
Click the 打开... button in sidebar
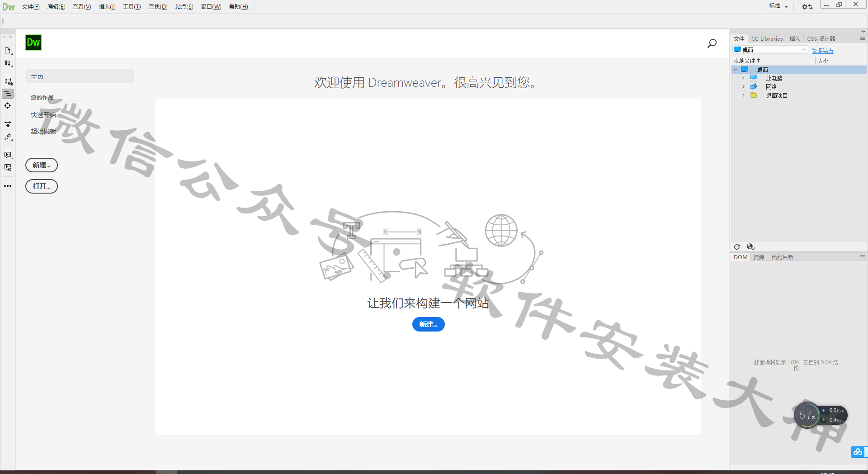pos(42,186)
